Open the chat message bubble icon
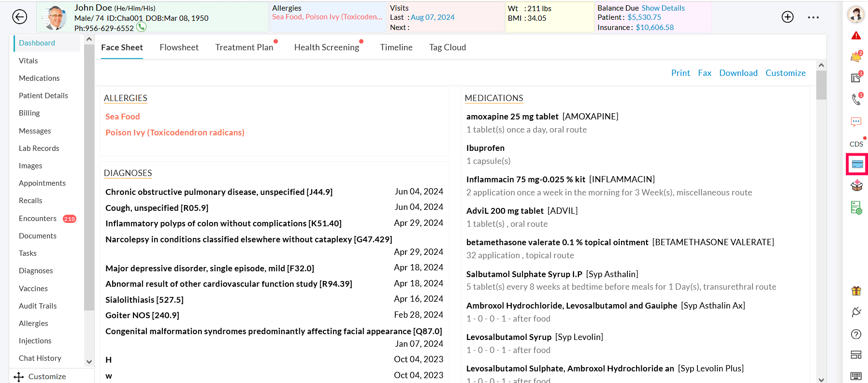Image resolution: width=868 pixels, height=383 pixels. point(856,122)
